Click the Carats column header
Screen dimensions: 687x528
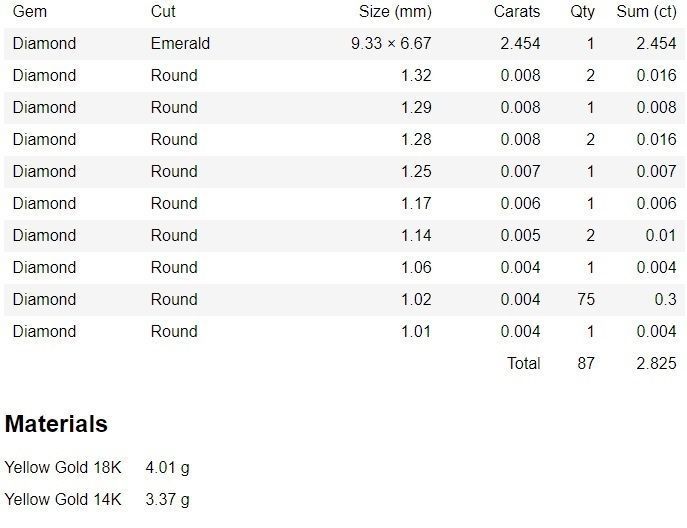point(516,12)
